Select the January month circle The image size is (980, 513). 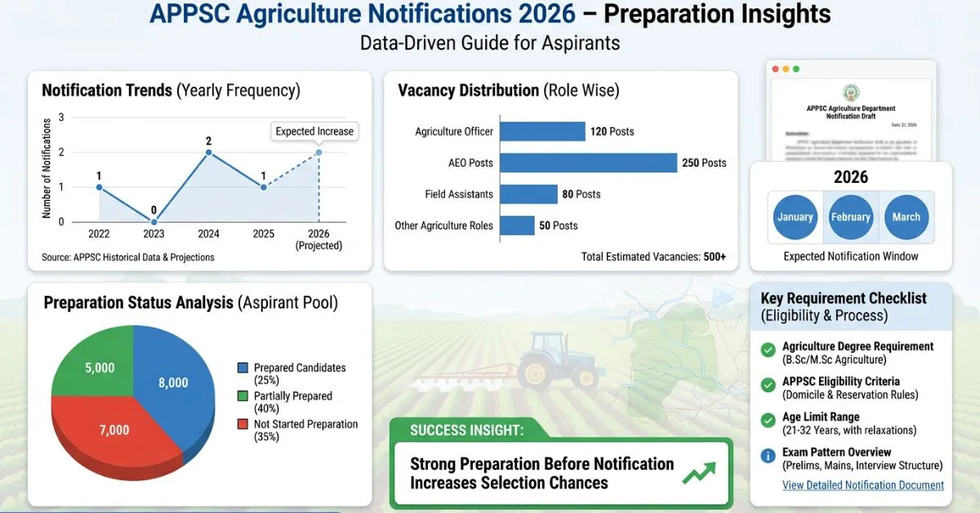[795, 217]
